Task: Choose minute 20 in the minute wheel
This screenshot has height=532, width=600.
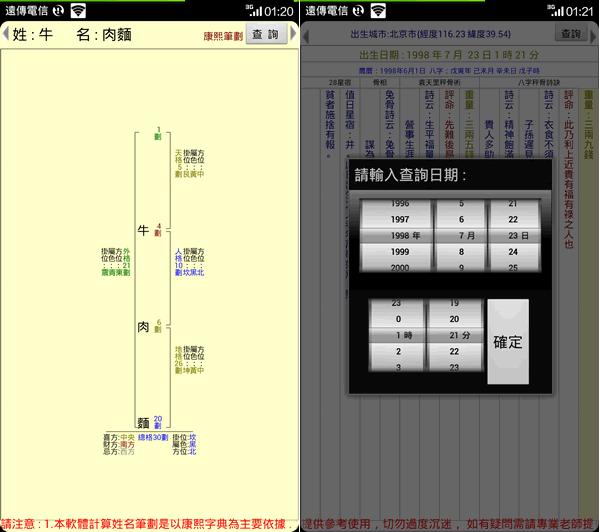Action: pyautogui.click(x=455, y=319)
